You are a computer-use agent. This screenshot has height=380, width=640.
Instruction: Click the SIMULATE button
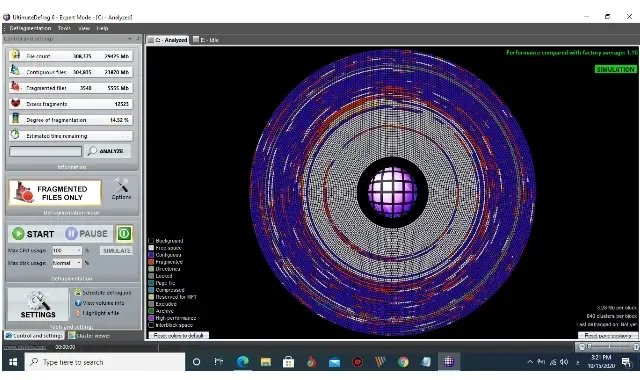coord(117,250)
